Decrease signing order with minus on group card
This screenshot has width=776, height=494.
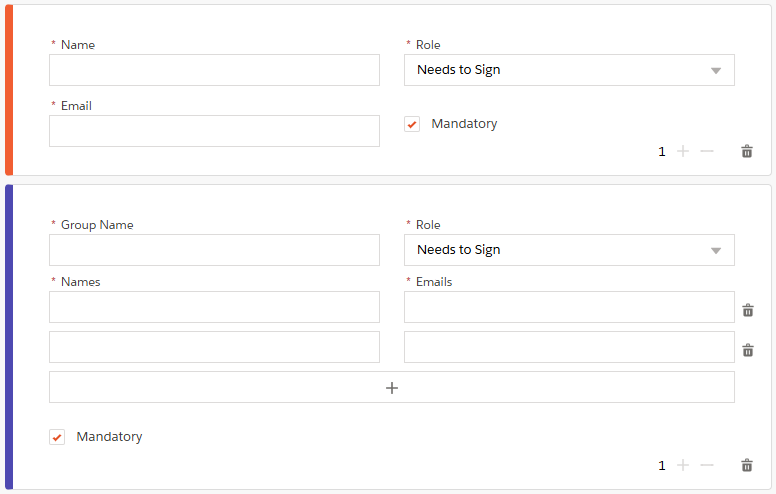[707, 465]
